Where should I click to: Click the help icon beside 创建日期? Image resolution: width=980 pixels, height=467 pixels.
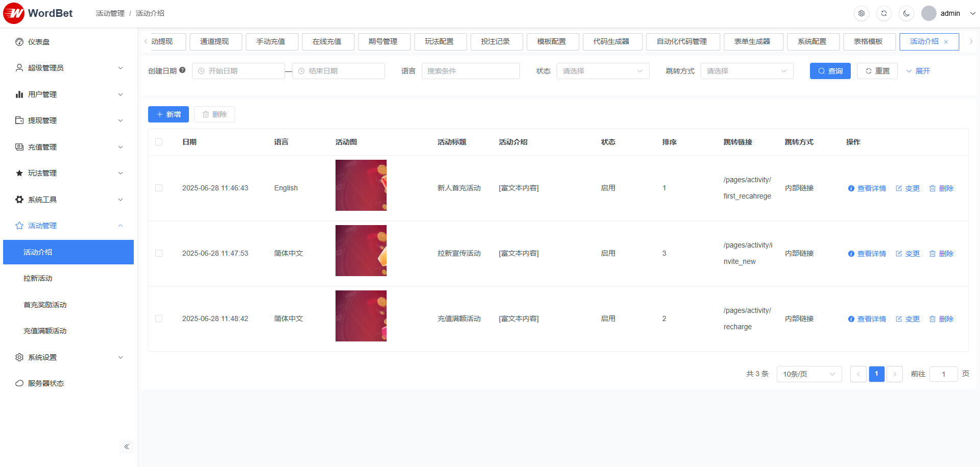[x=182, y=70]
